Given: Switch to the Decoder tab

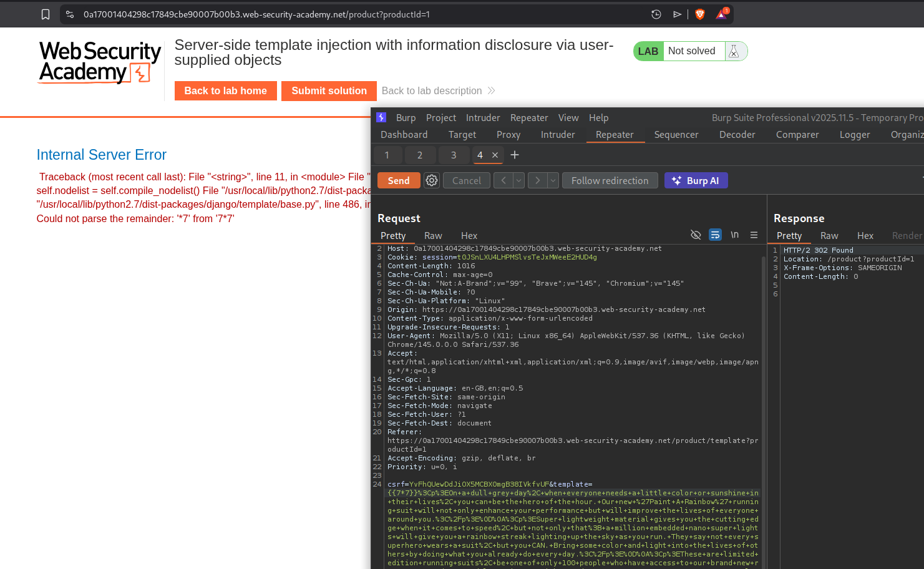Looking at the screenshot, I should pyautogui.click(x=737, y=134).
